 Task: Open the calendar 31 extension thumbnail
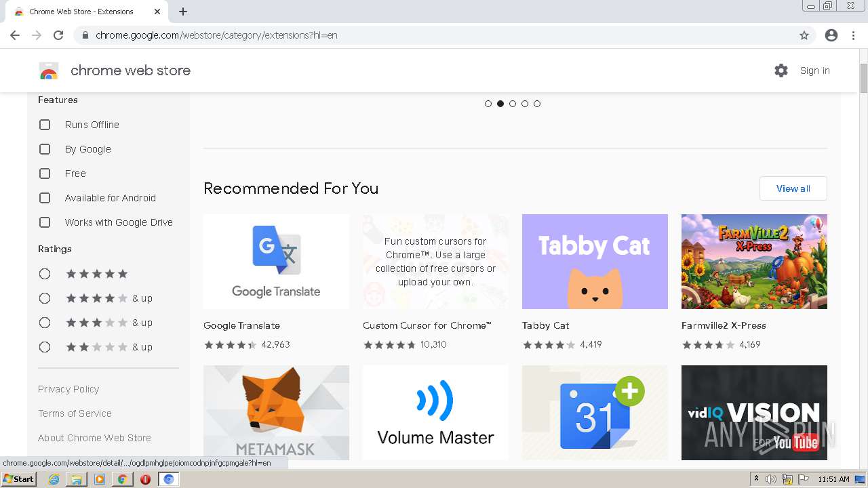pos(595,413)
